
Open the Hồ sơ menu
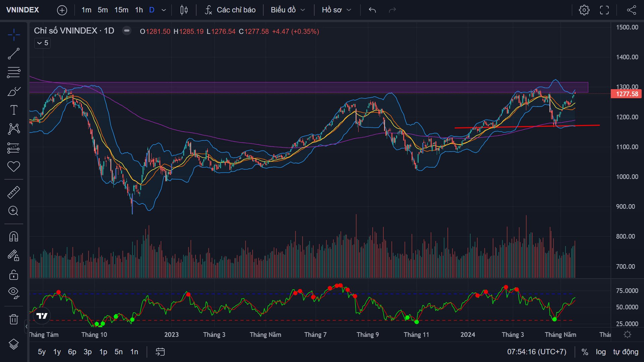[x=336, y=10]
